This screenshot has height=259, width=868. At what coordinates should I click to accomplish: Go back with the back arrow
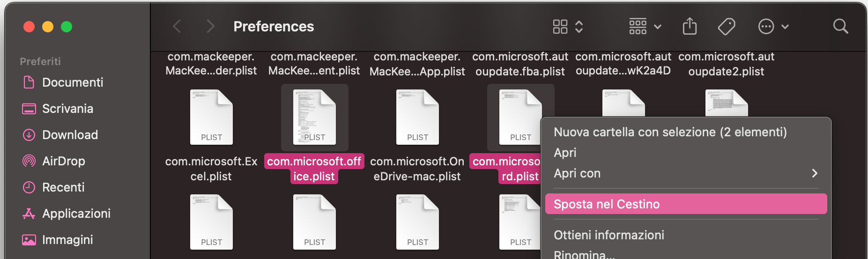[x=177, y=26]
